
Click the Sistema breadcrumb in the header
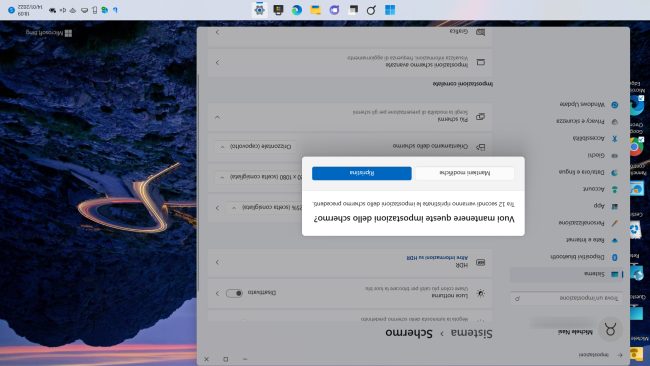click(x=471, y=333)
